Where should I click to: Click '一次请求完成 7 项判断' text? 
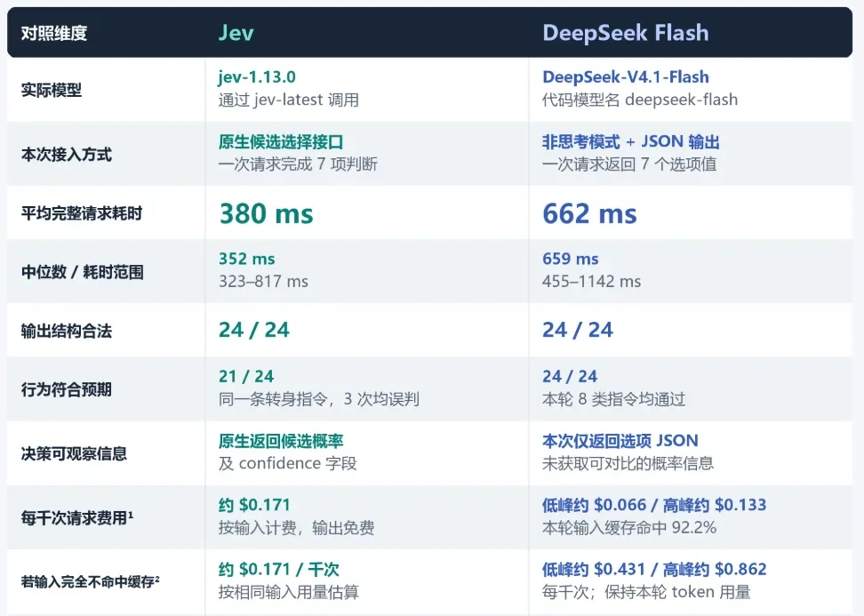tap(298, 164)
